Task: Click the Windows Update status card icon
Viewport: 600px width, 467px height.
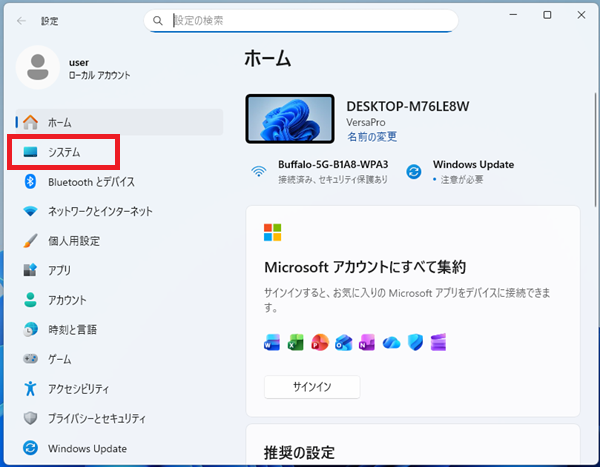Action: (x=414, y=171)
